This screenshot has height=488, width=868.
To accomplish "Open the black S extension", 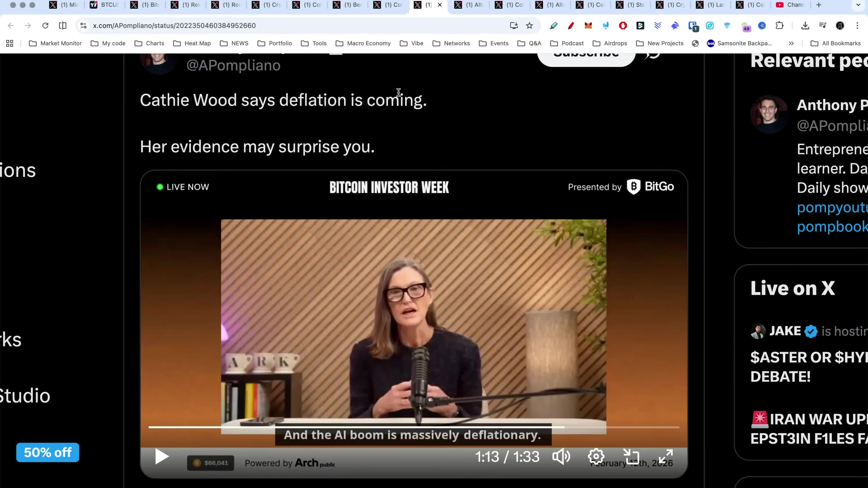I will [x=640, y=26].
